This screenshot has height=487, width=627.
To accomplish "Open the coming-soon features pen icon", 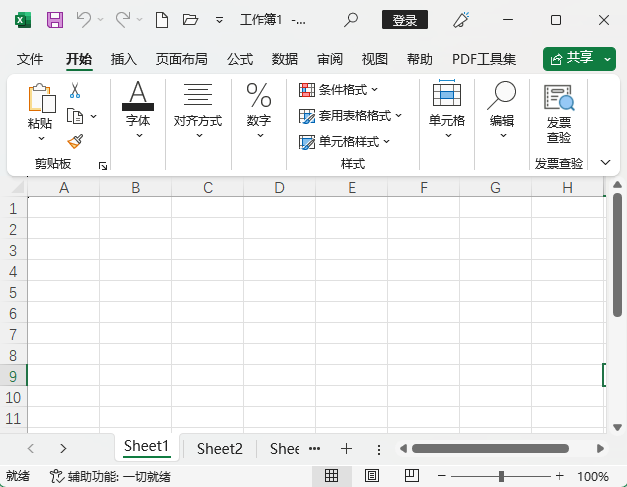I will (x=461, y=20).
